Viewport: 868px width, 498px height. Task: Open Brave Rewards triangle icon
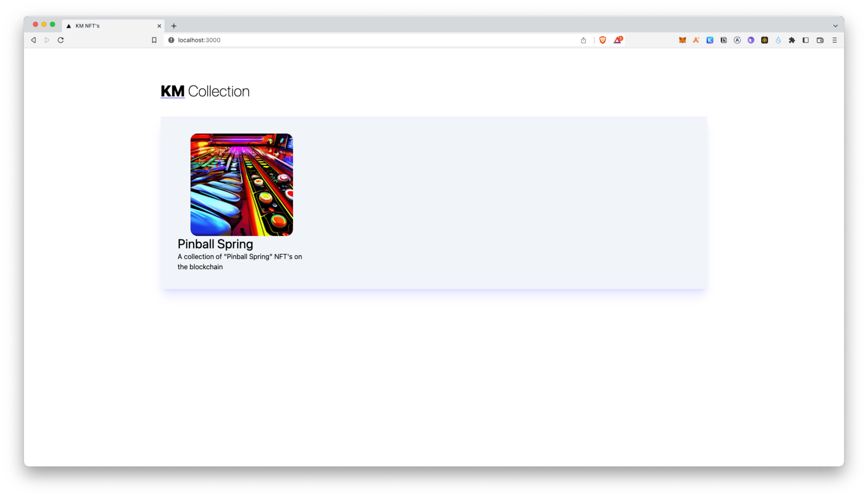pyautogui.click(x=618, y=40)
